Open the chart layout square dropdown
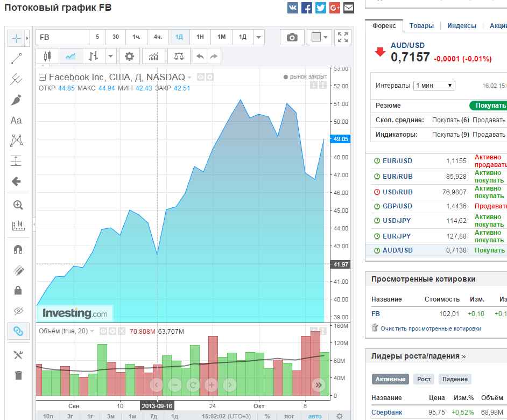The height and width of the screenshot is (420, 507). click(319, 37)
